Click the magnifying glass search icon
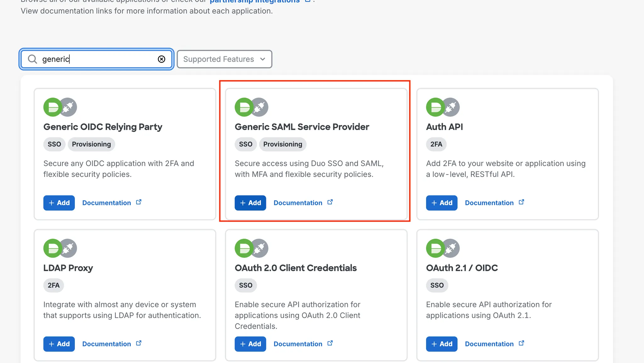Screen dimensions: 644x363 [32, 59]
